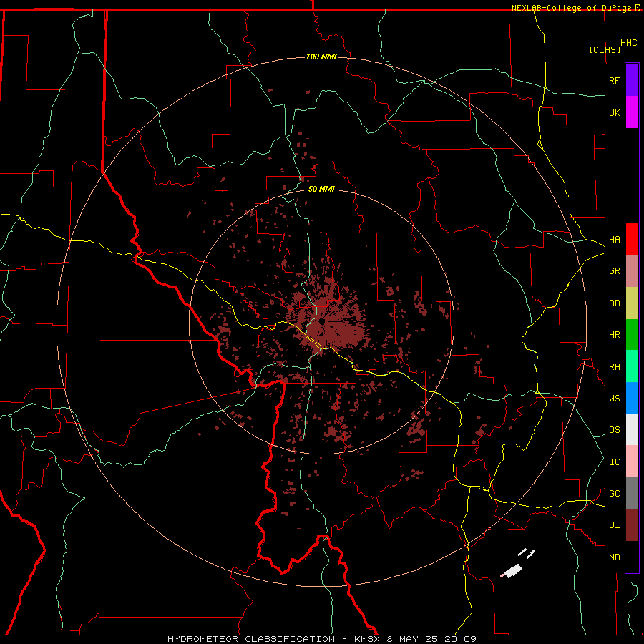Click the KMSX station identifier
The height and width of the screenshot is (644, 644).
[x=367, y=639]
